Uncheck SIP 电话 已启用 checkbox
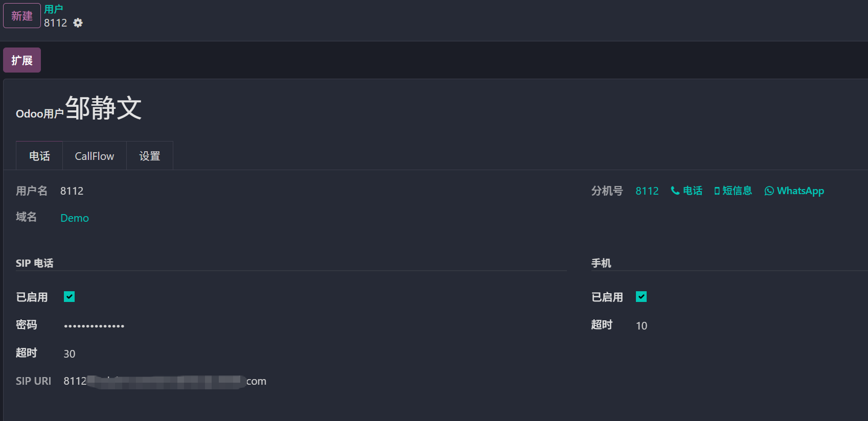The image size is (868, 421). pyautogui.click(x=70, y=297)
